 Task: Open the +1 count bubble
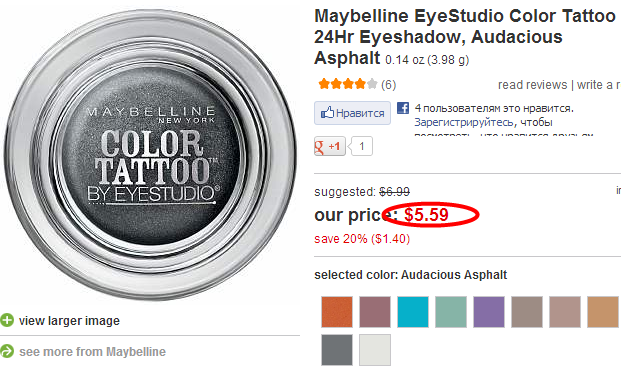361,146
